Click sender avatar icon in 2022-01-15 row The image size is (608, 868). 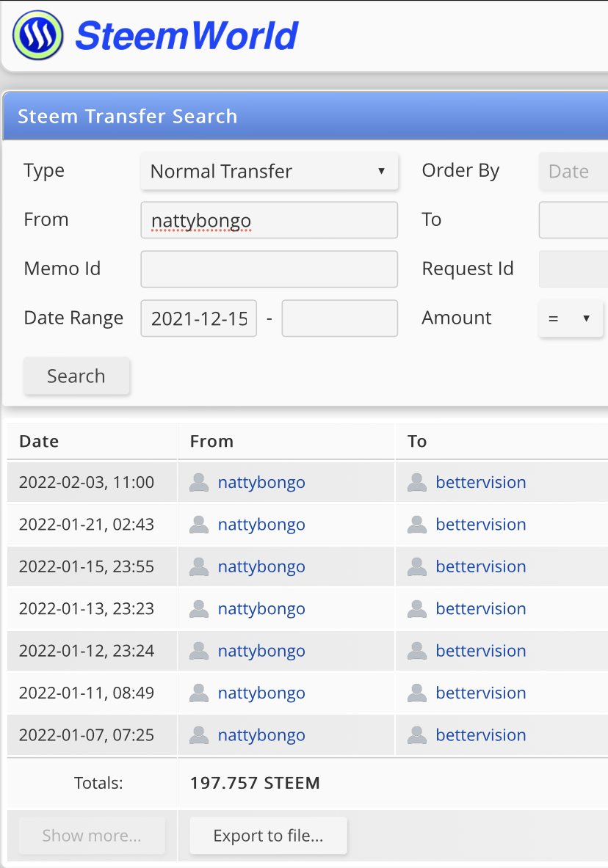click(198, 566)
